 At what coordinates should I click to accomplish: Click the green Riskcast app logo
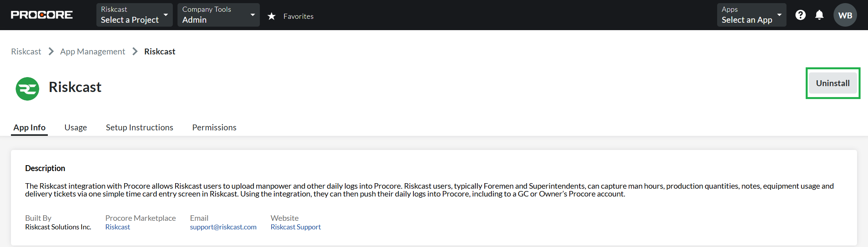click(x=27, y=88)
